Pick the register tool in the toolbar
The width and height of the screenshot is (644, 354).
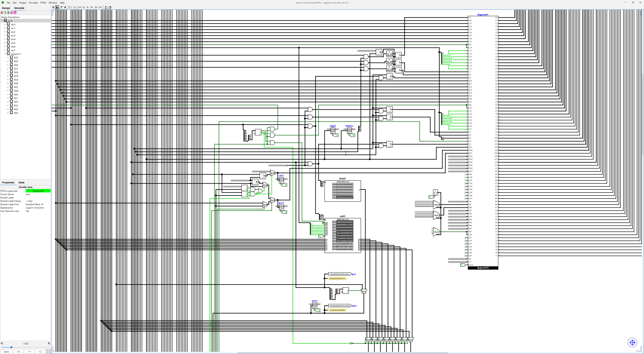[110, 8]
